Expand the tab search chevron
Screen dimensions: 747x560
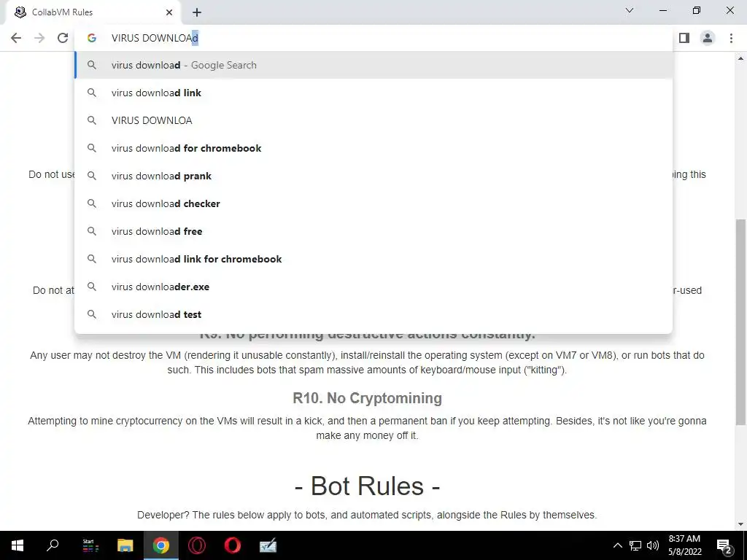click(630, 10)
